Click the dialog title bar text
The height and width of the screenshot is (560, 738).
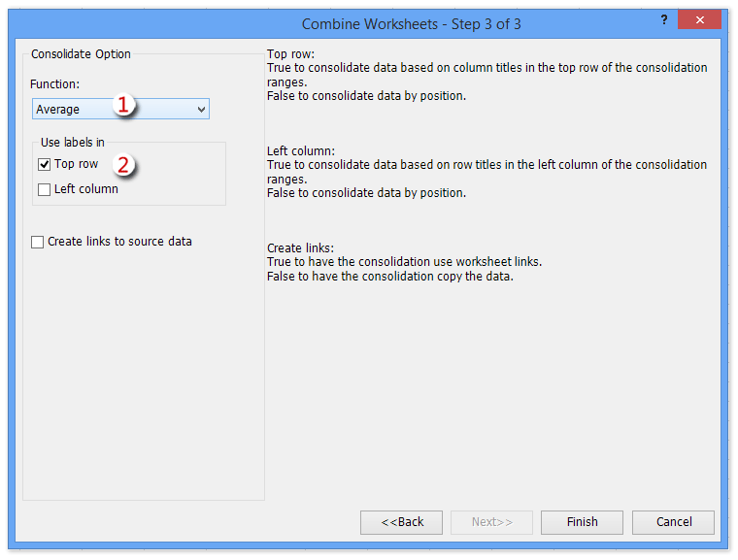coord(411,23)
